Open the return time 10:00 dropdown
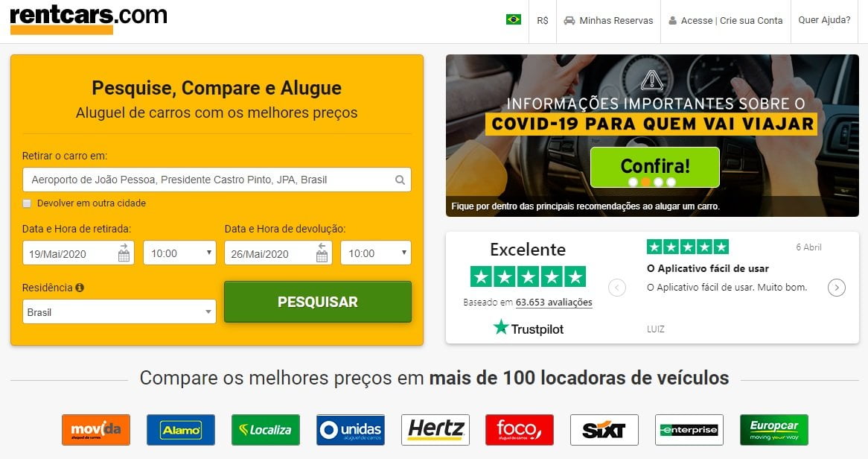The height and width of the screenshot is (459, 868). tap(376, 253)
